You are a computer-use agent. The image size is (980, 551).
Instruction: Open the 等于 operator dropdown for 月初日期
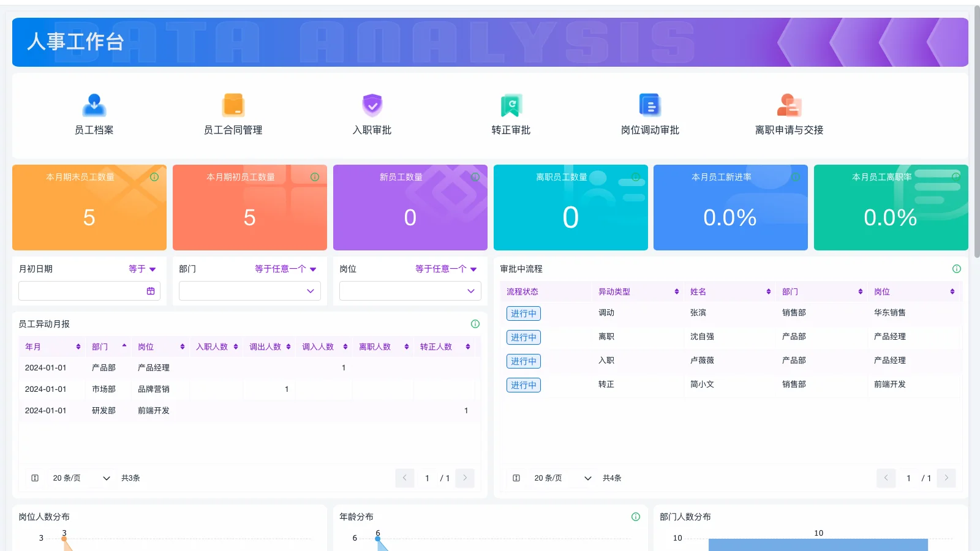142,269
